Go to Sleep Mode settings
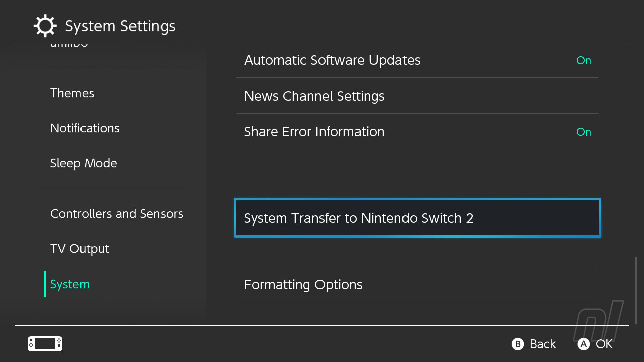The height and width of the screenshot is (362, 644). click(x=84, y=163)
